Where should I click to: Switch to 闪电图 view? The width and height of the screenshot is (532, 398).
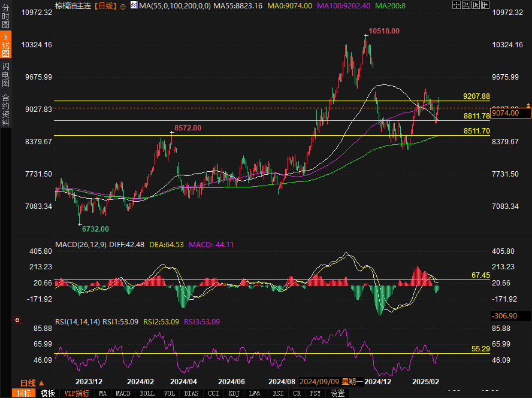[5, 74]
